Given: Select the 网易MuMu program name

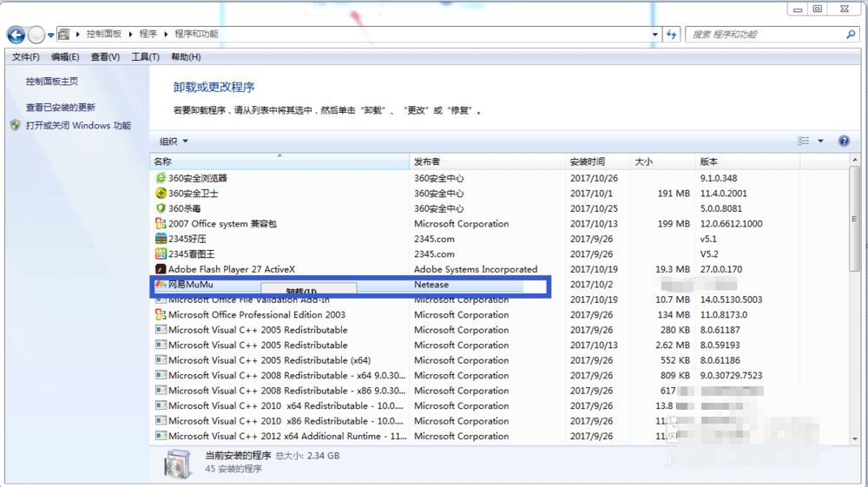Looking at the screenshot, I should [x=190, y=285].
